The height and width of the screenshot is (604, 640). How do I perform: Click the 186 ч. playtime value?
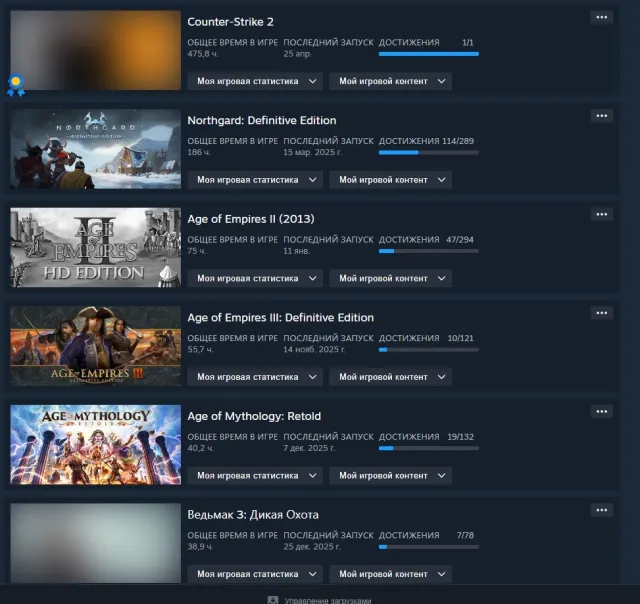[x=199, y=152]
